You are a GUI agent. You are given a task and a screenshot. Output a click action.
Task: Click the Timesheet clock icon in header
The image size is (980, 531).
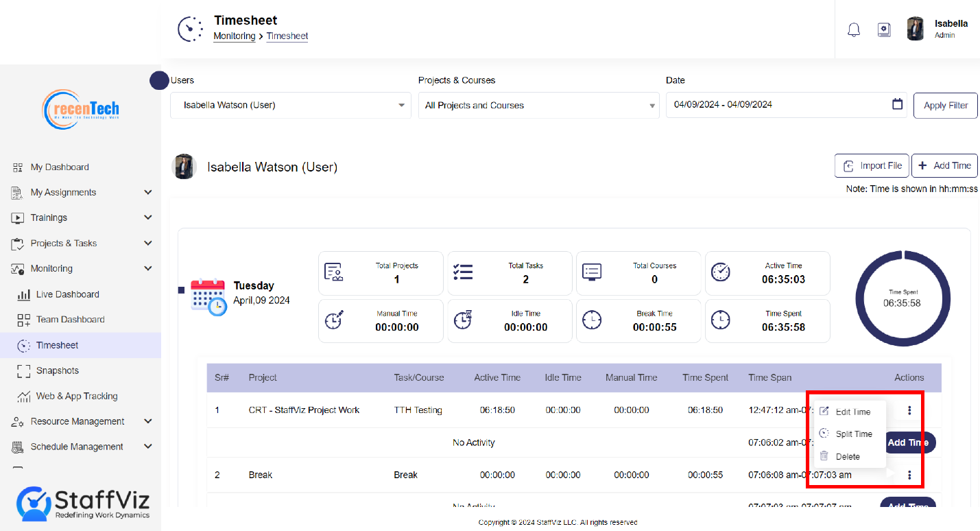(190, 29)
